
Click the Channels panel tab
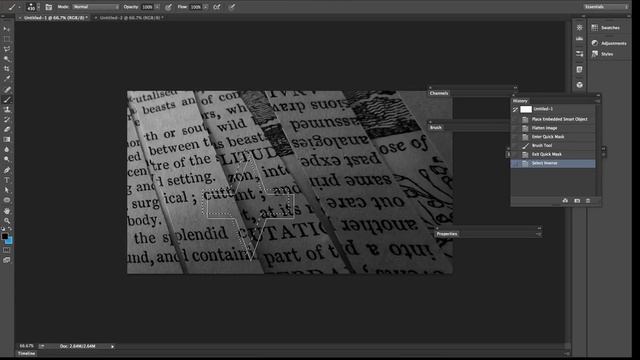tap(439, 93)
